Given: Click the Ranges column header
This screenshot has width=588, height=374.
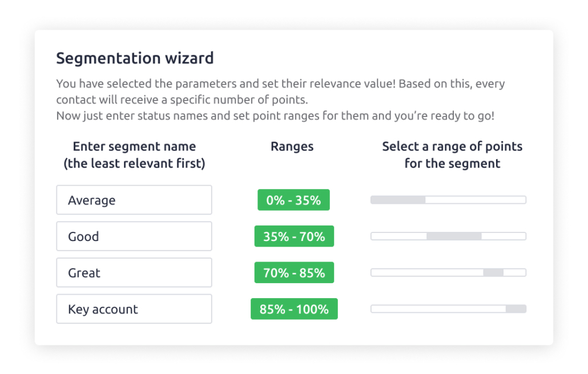Looking at the screenshot, I should pos(292,147).
